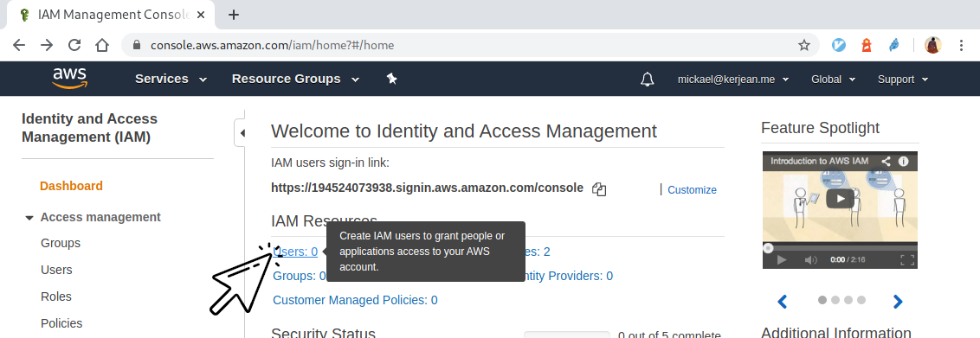The height and width of the screenshot is (338, 980).
Task: Select the second spotlight carousel dot
Action: coord(835,300)
